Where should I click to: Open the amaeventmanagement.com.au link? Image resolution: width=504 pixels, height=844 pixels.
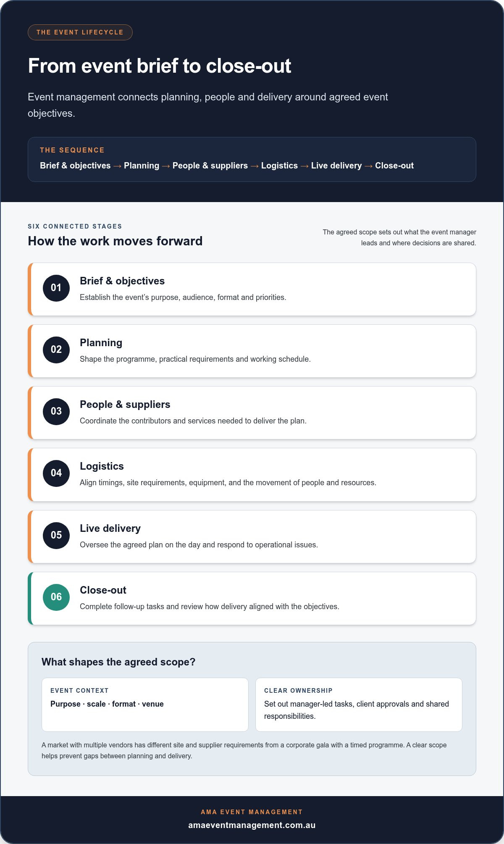pyautogui.click(x=252, y=825)
